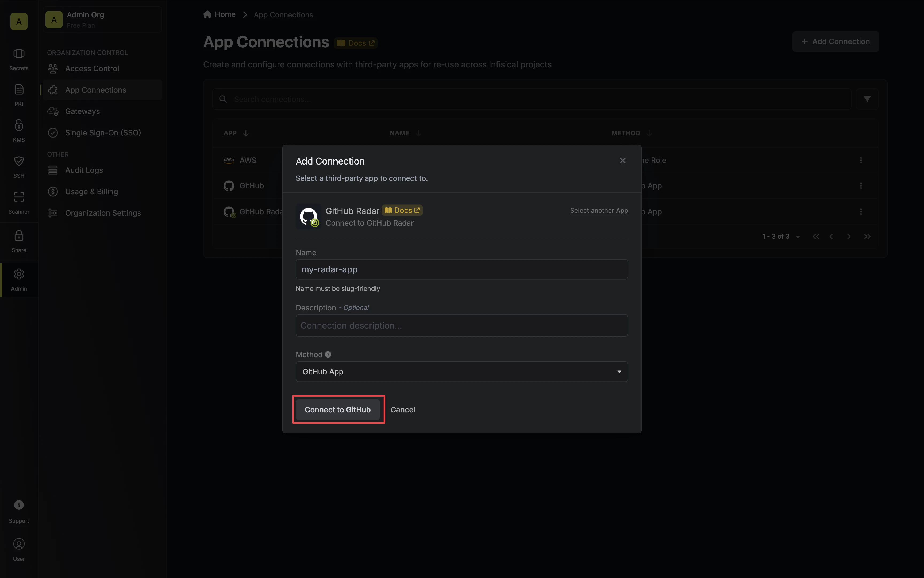Cancel the Add Connection dialog
Viewport: 924px width, 578px height.
[403, 409]
